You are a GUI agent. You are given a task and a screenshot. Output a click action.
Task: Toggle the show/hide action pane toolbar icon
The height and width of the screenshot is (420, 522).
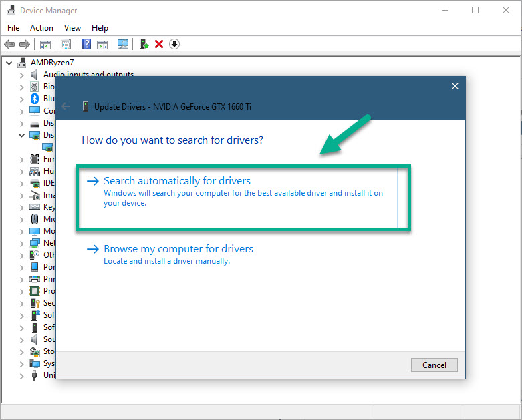[x=102, y=44]
